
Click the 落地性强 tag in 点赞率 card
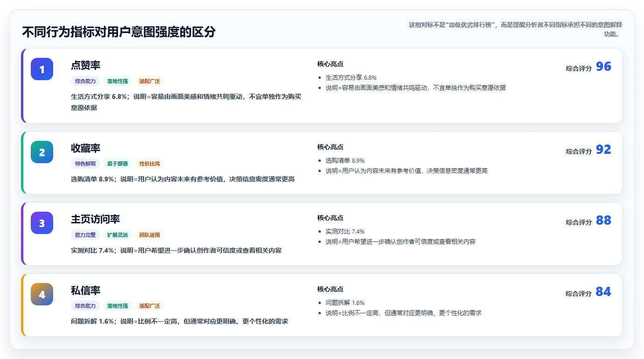tap(118, 81)
